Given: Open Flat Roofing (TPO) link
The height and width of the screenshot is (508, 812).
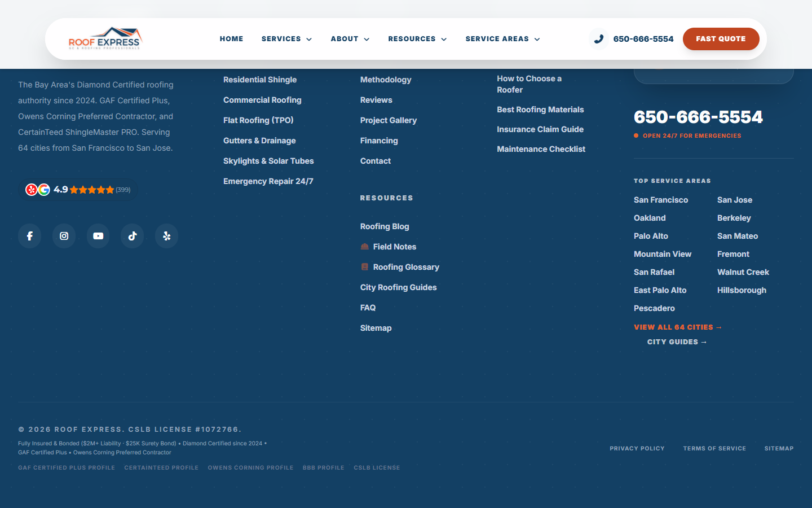Looking at the screenshot, I should tap(258, 120).
